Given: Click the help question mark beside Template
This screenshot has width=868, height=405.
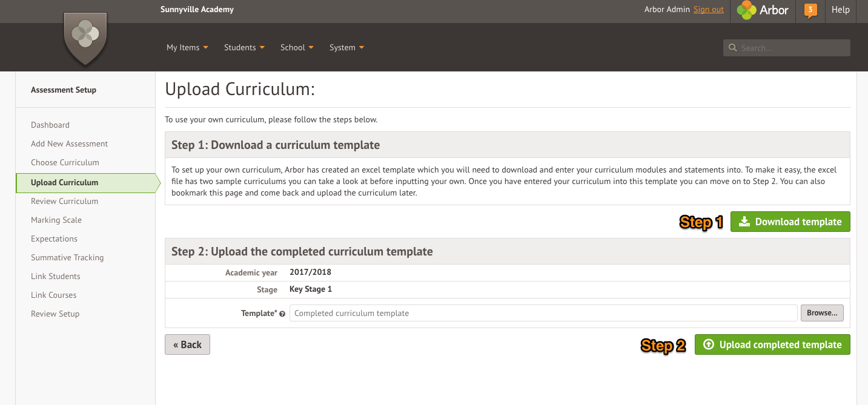Looking at the screenshot, I should coord(282,314).
